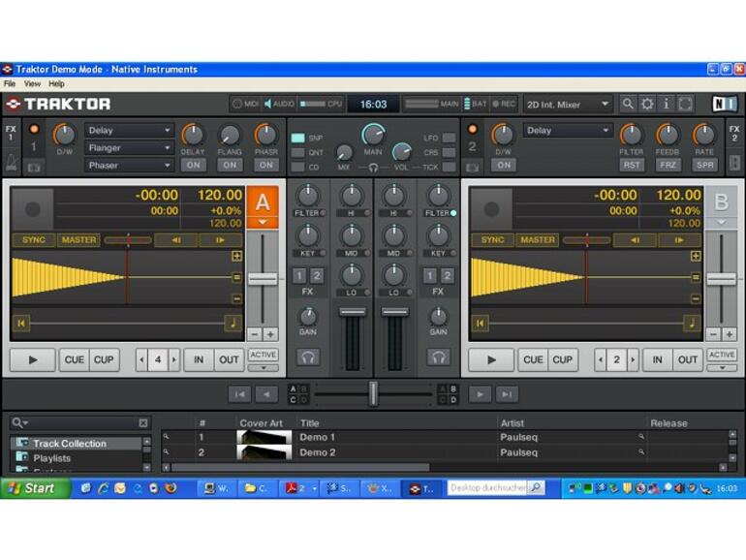Viewport: 746px width, 560px height.
Task: Open the Flanger effect dropdown
Action: (x=130, y=148)
